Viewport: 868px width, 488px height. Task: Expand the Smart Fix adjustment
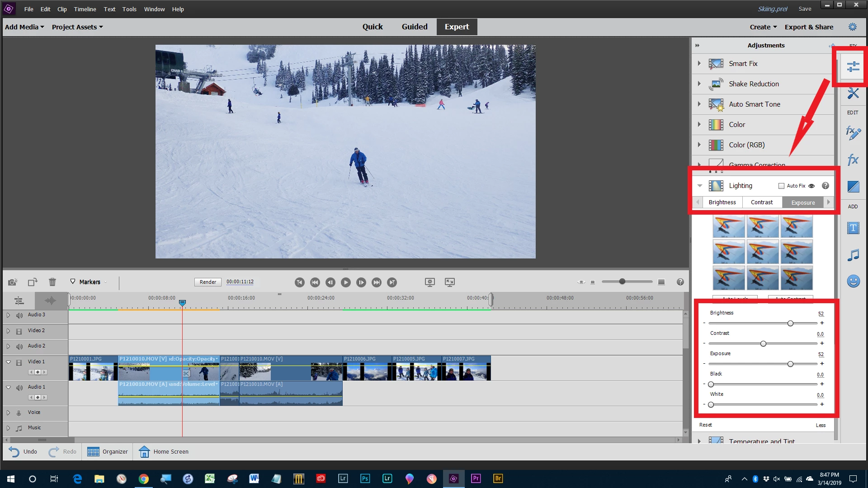tap(699, 63)
